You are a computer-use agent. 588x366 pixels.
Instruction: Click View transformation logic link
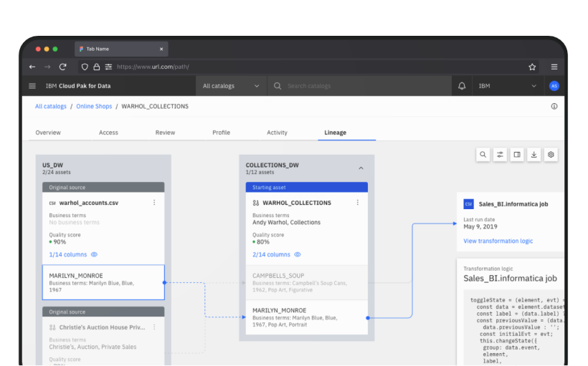[x=498, y=241]
